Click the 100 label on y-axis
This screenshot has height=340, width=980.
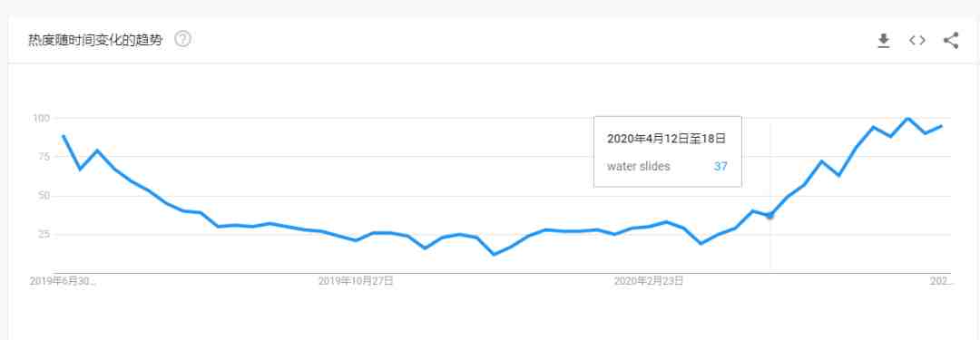coord(41,118)
